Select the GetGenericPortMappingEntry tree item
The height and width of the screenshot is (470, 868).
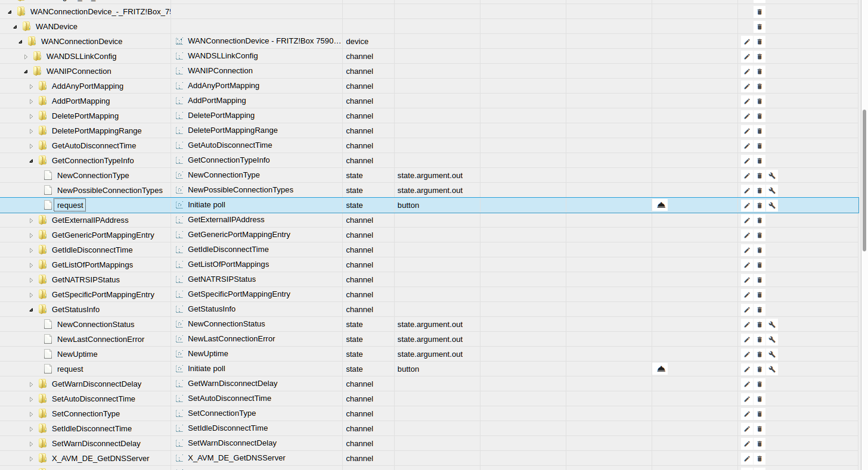tap(103, 235)
